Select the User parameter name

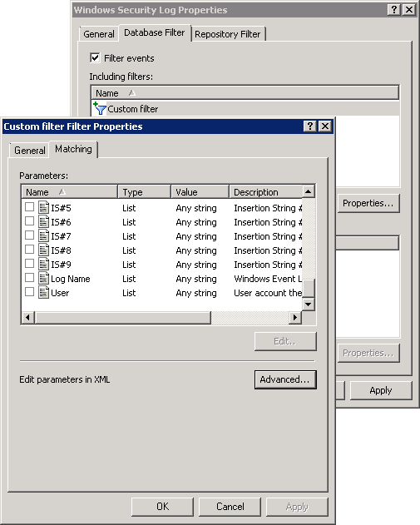point(60,293)
